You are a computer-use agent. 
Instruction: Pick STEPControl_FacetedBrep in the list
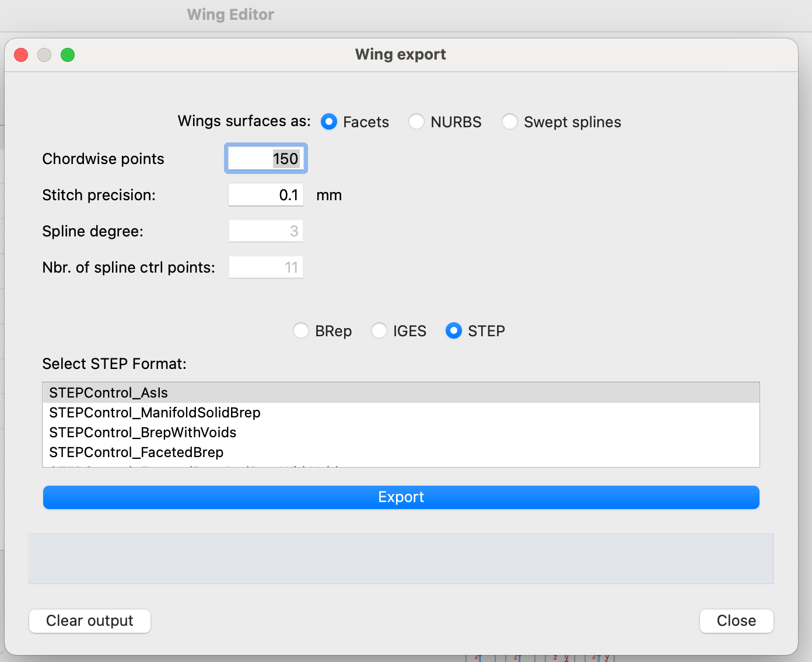(136, 452)
